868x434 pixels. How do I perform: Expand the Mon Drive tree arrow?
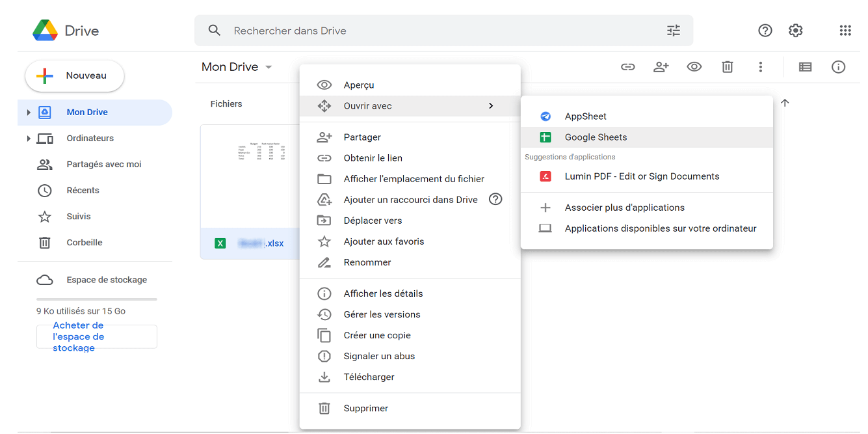[29, 113]
